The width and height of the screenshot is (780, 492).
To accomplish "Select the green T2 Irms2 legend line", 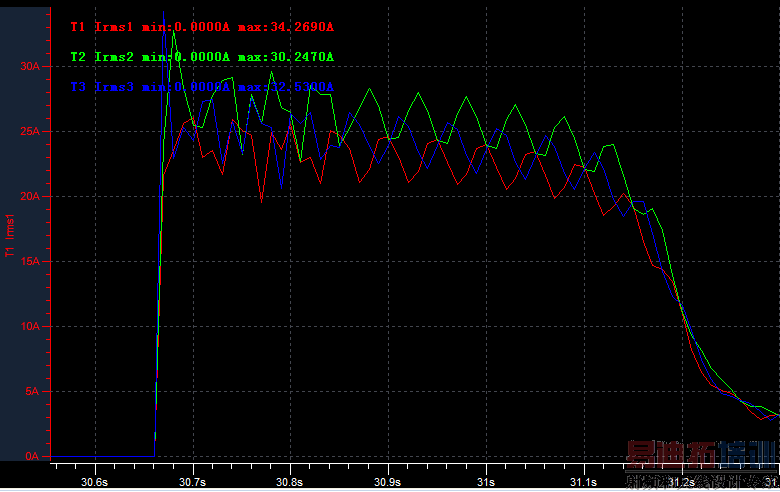I will 202,57.
